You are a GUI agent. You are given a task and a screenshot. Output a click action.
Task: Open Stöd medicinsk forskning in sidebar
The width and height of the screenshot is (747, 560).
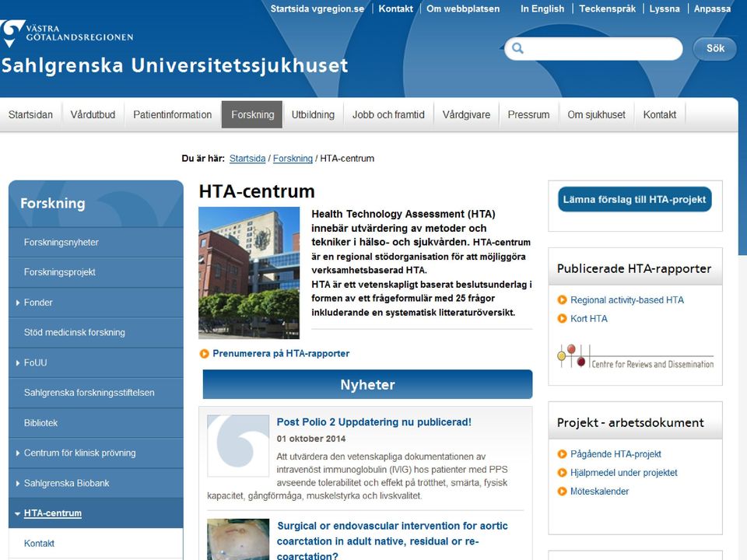tap(96, 332)
